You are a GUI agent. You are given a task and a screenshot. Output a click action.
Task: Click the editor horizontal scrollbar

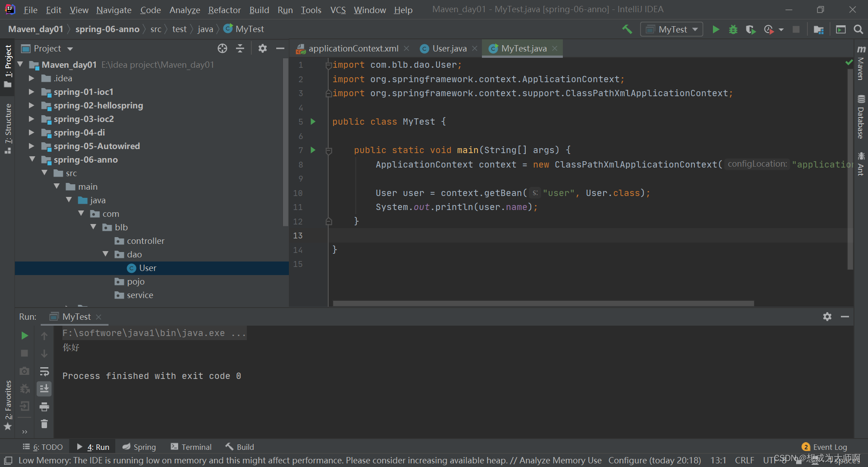pos(543,304)
